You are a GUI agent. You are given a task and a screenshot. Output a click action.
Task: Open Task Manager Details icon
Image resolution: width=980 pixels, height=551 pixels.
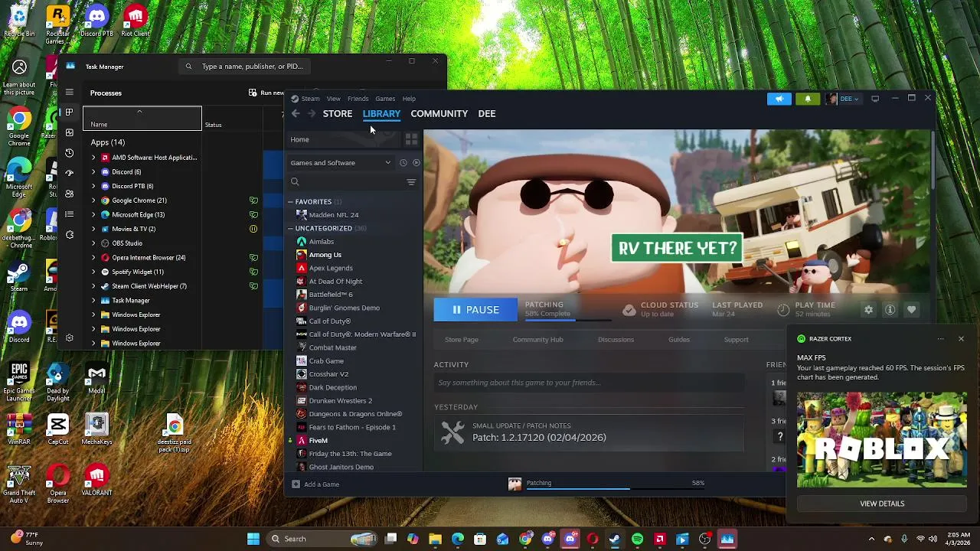pyautogui.click(x=69, y=214)
